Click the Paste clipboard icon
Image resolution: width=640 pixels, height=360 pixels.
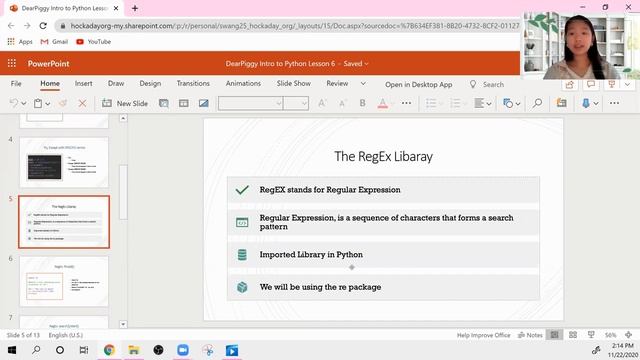[38, 103]
